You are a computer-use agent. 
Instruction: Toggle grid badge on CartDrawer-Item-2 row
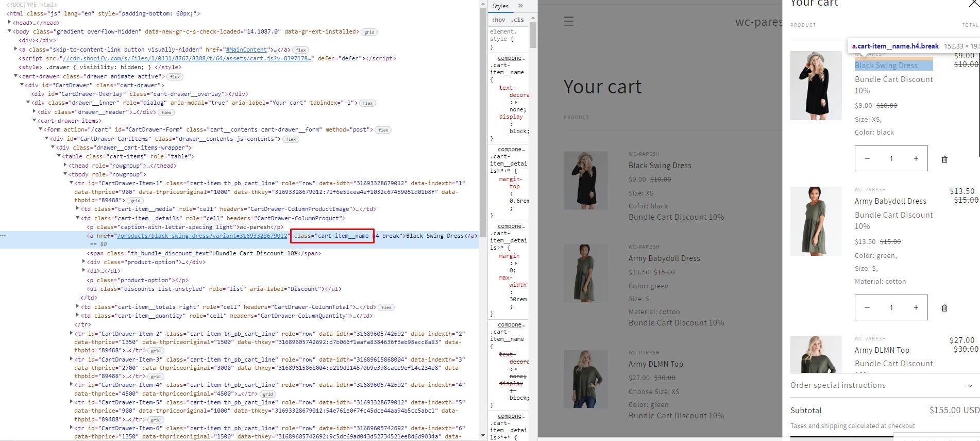tap(156, 351)
